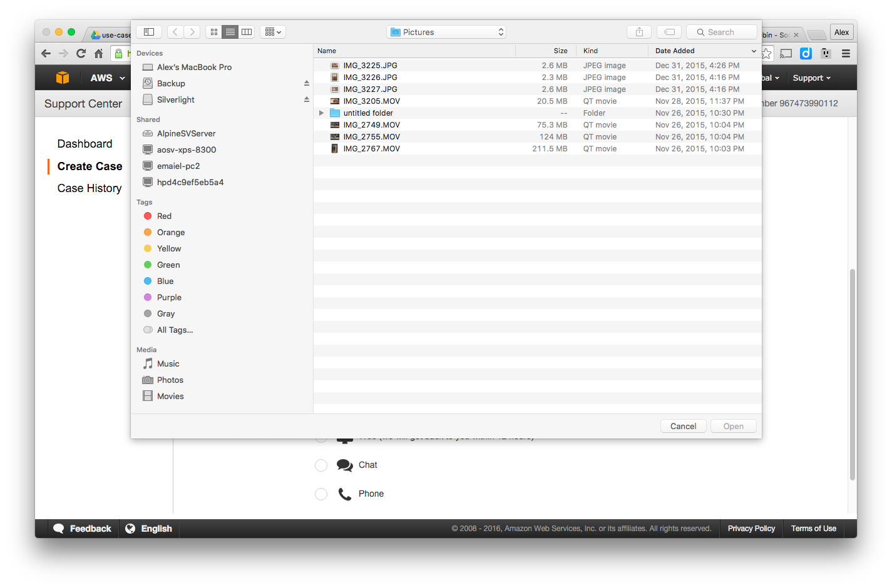Image resolution: width=892 pixels, height=588 pixels.
Task: Select the untitled folder row
Action: click(538, 113)
